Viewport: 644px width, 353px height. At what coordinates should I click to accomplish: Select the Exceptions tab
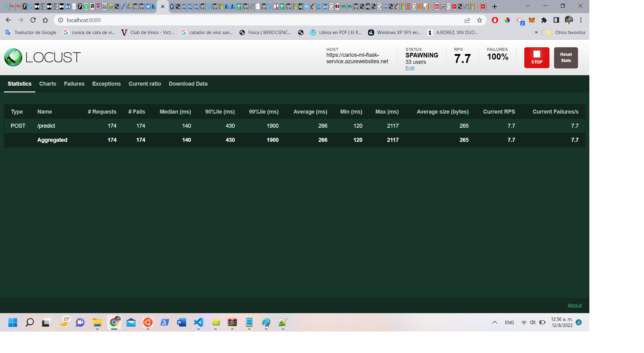[106, 84]
